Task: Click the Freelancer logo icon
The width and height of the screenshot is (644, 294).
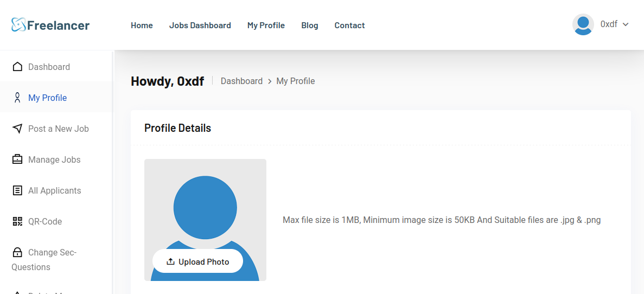Action: (x=18, y=25)
